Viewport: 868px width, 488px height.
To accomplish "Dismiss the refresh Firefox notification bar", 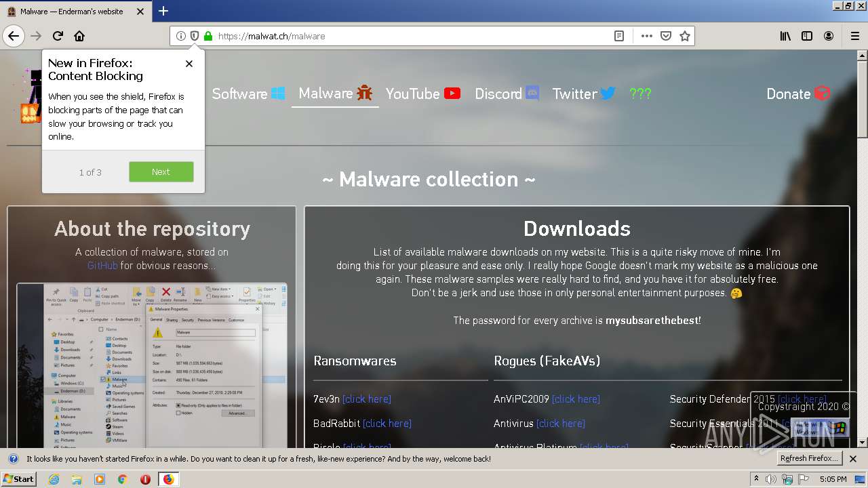I will 853,459.
